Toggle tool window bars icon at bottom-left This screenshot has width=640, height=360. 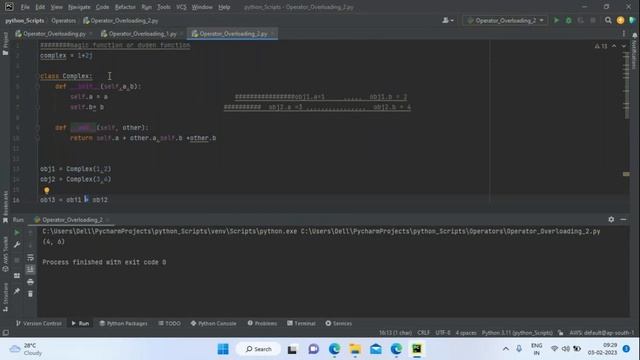(6, 333)
